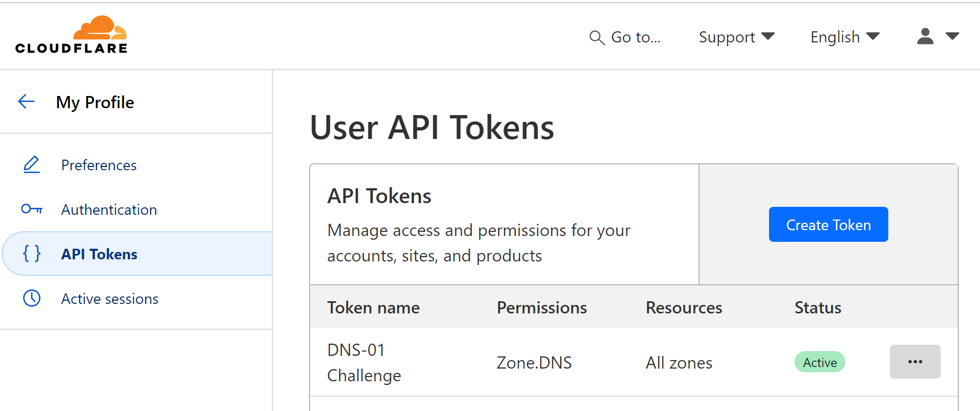Go to the Authentication section

[109, 209]
